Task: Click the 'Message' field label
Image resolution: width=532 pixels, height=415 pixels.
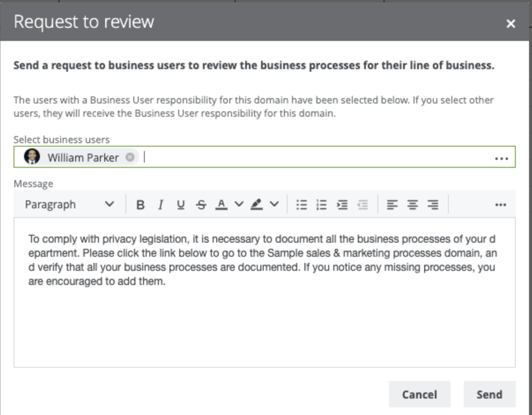Action: point(33,183)
